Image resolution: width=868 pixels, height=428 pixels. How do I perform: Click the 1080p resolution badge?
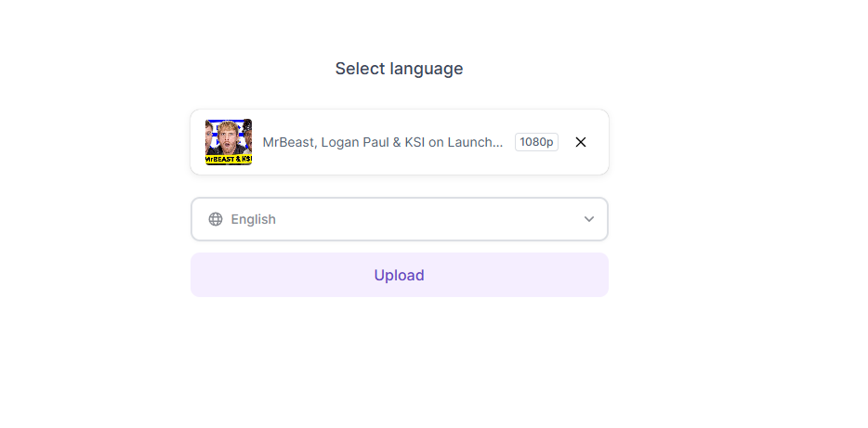(x=536, y=142)
